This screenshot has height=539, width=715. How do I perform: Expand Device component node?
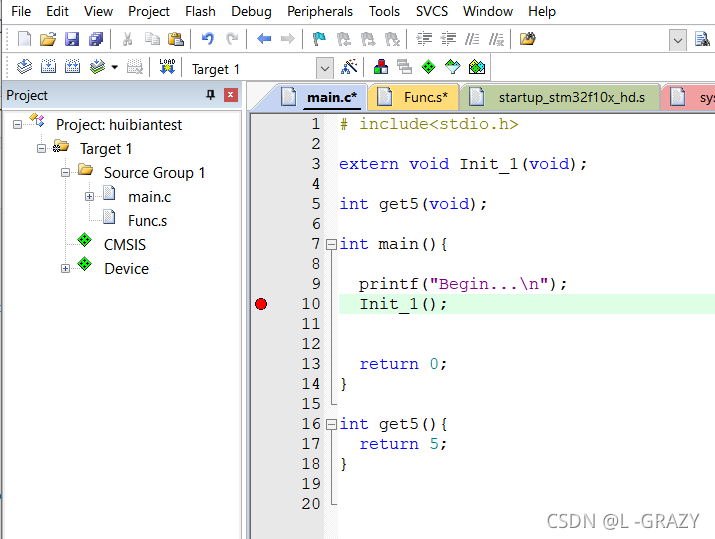pyautogui.click(x=65, y=269)
